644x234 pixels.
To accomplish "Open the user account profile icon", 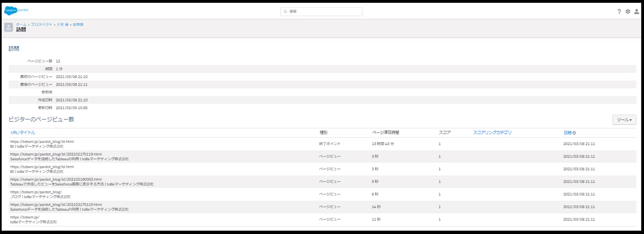I will [x=636, y=12].
